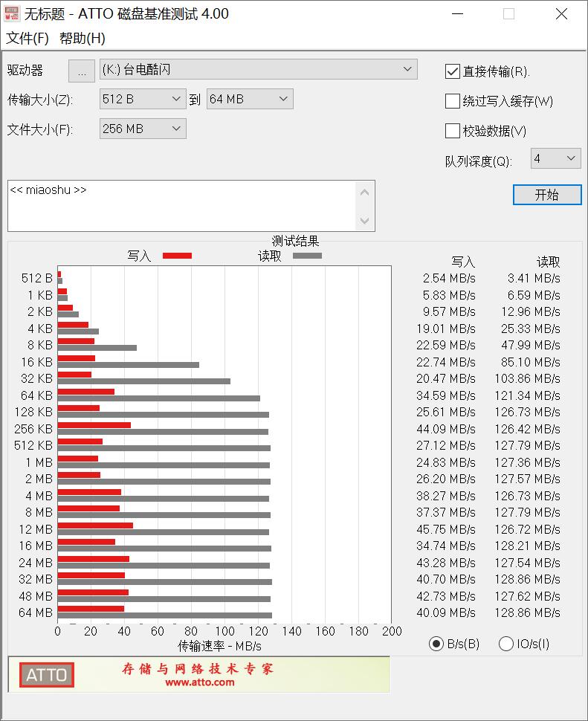Uncheck the 直接传输(R) checkbox
588x721 pixels.
453,71
